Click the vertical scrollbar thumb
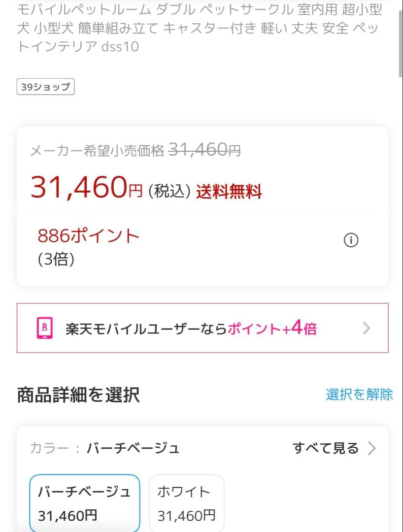Viewport: 403px width, 532px height. tap(400, 39)
